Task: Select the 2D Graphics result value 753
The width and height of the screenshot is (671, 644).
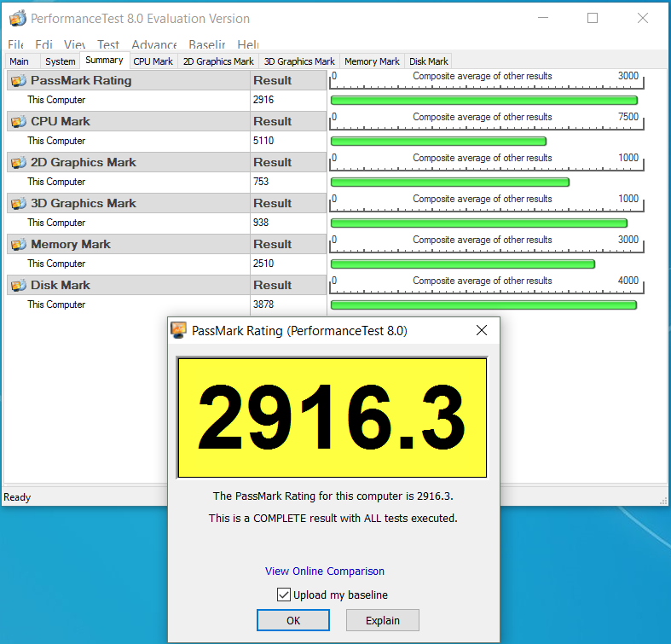Action: (x=261, y=182)
